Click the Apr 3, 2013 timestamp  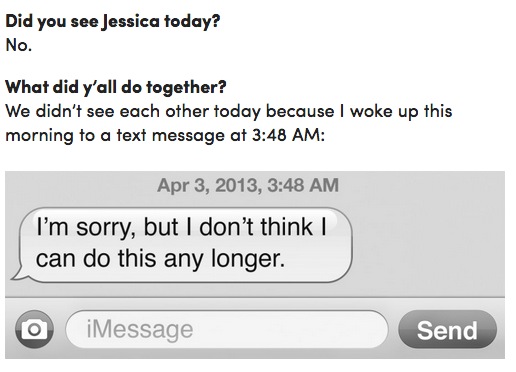coord(248,185)
